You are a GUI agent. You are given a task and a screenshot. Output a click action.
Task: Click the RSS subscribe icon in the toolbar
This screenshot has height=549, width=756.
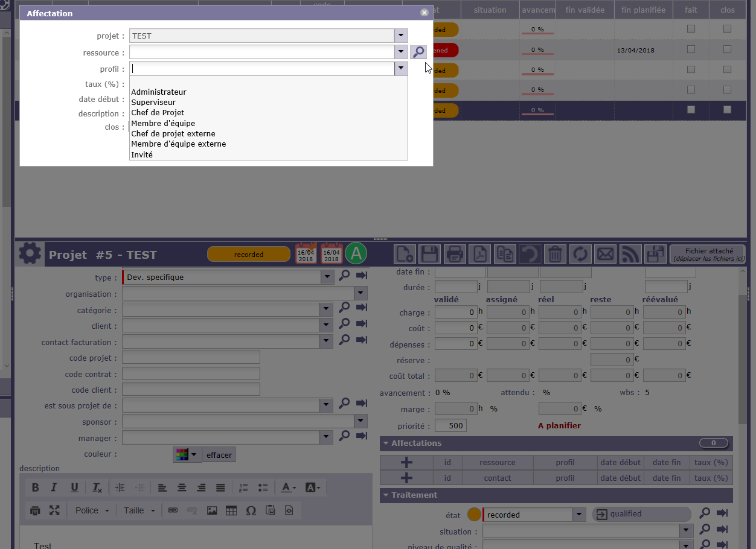coord(630,254)
